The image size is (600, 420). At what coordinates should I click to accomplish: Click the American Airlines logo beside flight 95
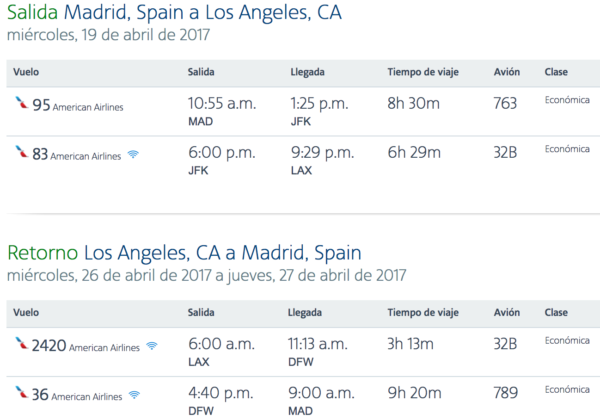point(21,103)
